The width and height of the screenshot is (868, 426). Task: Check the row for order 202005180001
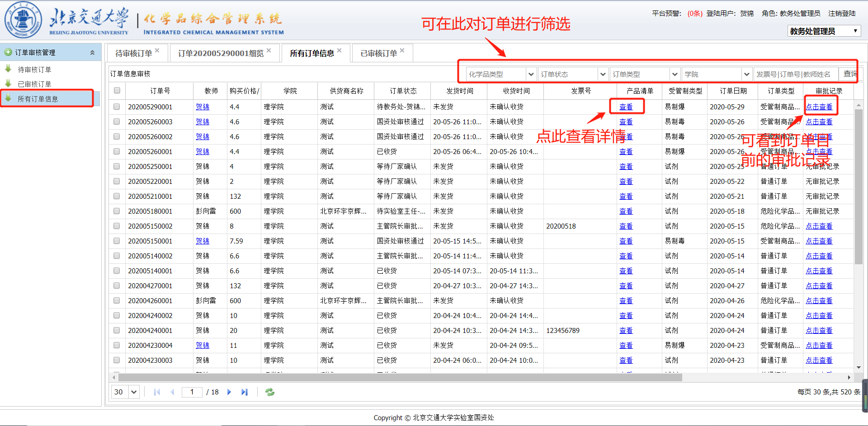(117, 211)
